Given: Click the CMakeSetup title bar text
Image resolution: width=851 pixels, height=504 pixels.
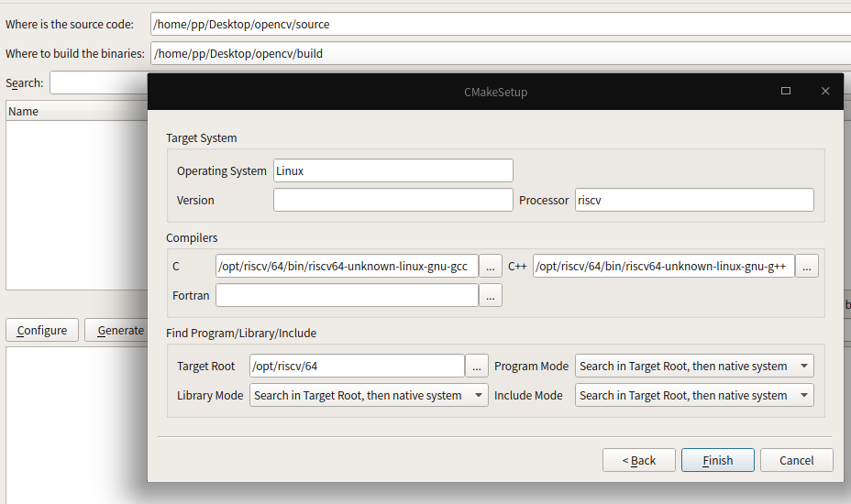Looking at the screenshot, I should coord(495,92).
